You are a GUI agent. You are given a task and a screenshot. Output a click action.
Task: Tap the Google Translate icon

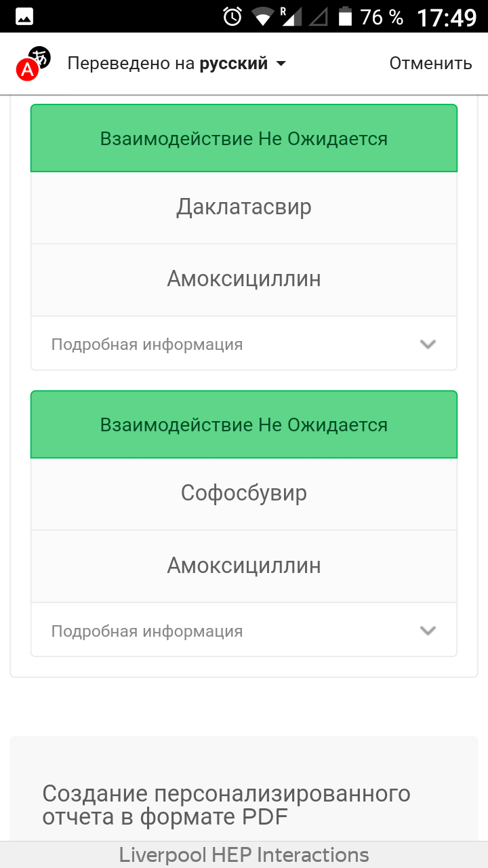coord(34,64)
